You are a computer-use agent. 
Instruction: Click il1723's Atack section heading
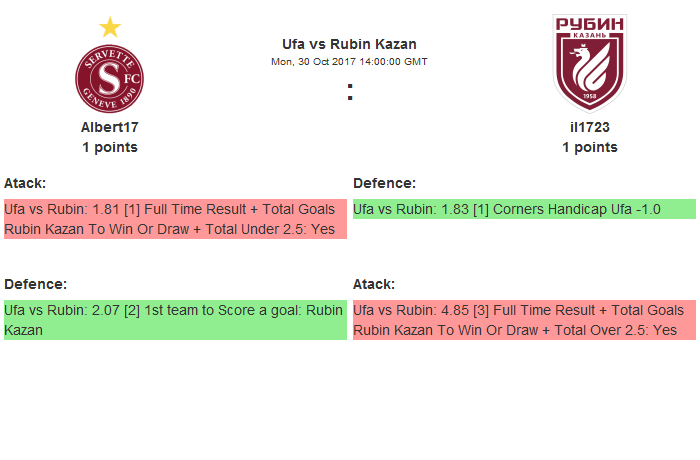(x=374, y=284)
